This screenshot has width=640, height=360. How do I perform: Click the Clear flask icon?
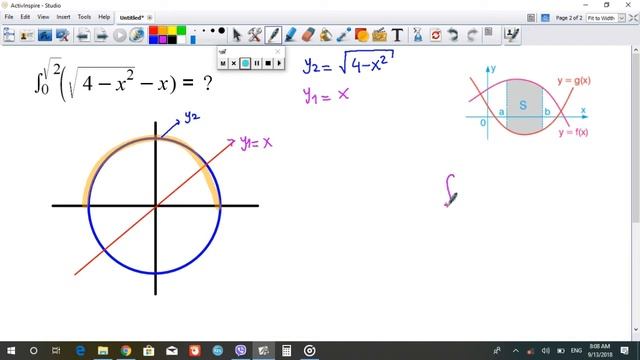pos(418,36)
